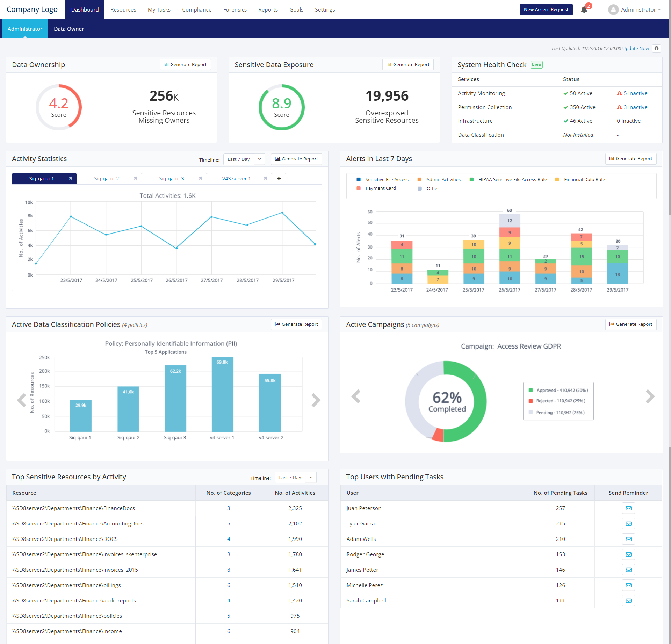The height and width of the screenshot is (644, 671).
Task: Close the Siq-qa-ui-2 server tab
Action: coord(136,178)
